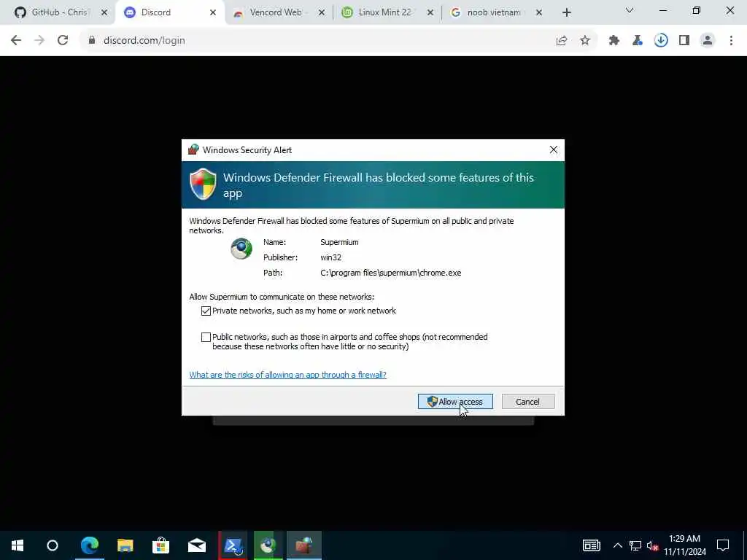Toggle the browser side panel icon
The image size is (747, 560).
pos(684,41)
